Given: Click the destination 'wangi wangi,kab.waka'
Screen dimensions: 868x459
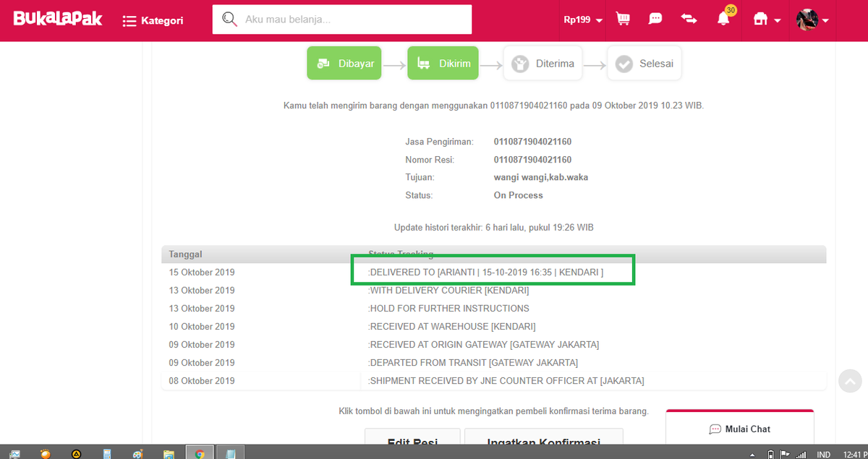Looking at the screenshot, I should [540, 177].
